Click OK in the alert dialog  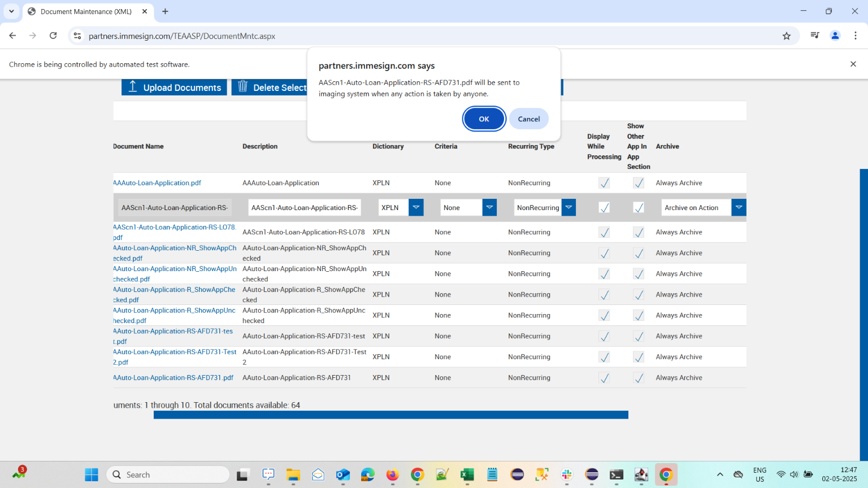[x=484, y=119]
